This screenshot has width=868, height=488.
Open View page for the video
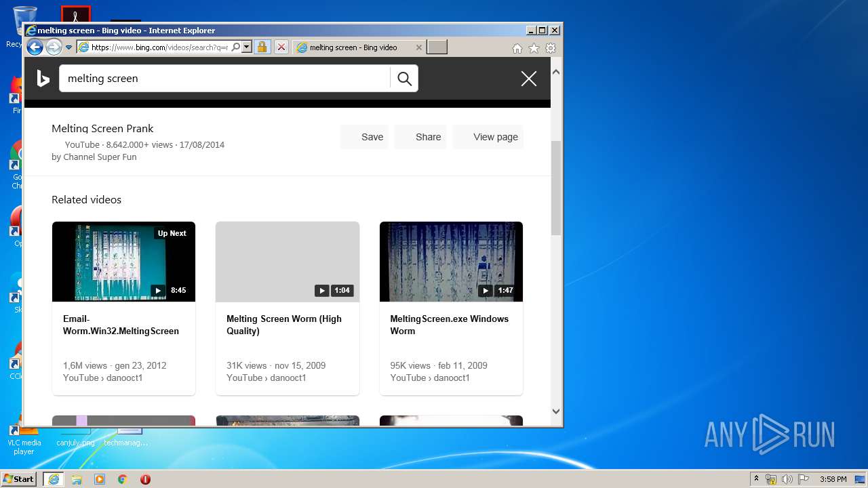pyautogui.click(x=488, y=137)
